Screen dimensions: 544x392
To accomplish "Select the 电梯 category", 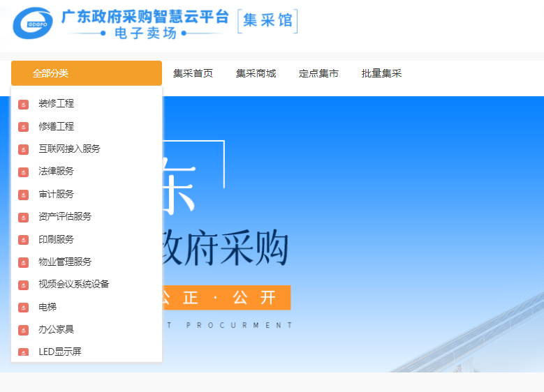I will coord(47,307).
